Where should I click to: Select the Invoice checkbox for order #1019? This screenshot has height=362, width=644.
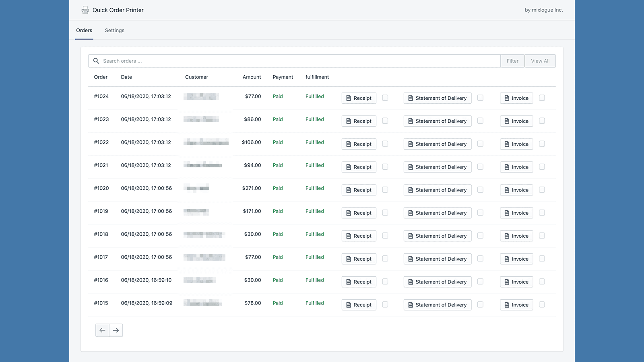click(x=542, y=212)
